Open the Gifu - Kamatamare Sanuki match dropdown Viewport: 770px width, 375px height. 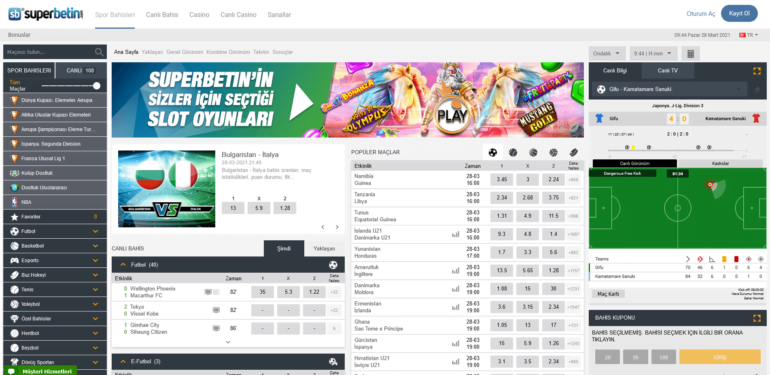[668, 90]
